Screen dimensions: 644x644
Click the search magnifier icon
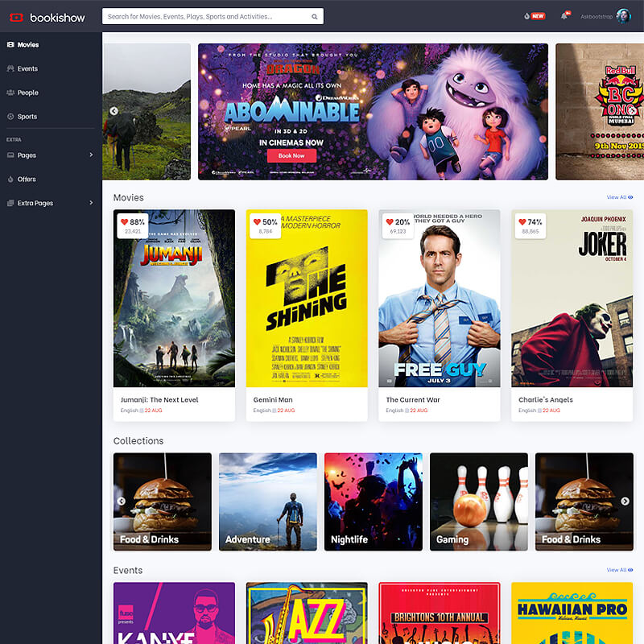(x=314, y=16)
